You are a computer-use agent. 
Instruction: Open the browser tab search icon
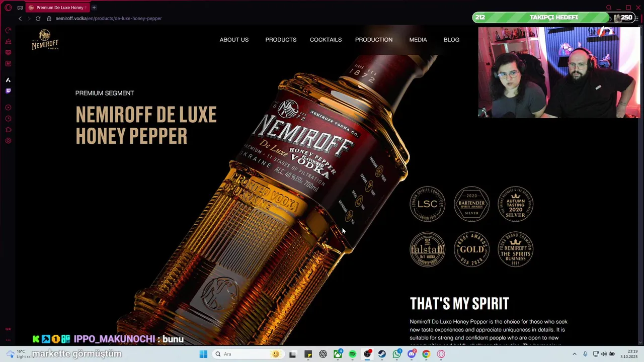(x=609, y=8)
